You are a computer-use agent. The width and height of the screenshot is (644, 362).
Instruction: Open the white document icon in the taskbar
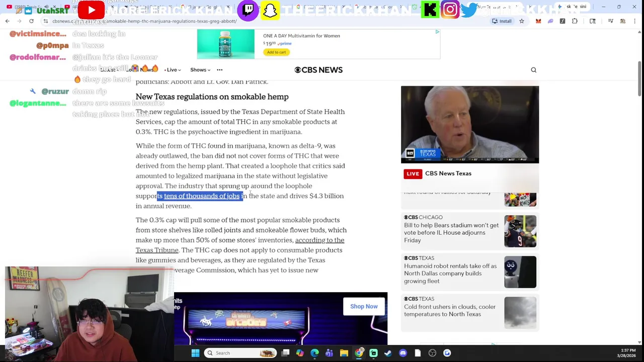point(418,353)
